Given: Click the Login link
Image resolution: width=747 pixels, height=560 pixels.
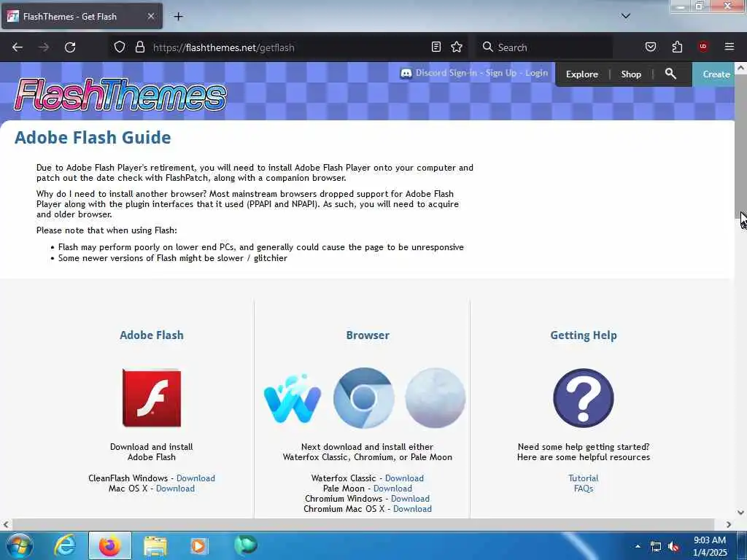Looking at the screenshot, I should (536, 73).
